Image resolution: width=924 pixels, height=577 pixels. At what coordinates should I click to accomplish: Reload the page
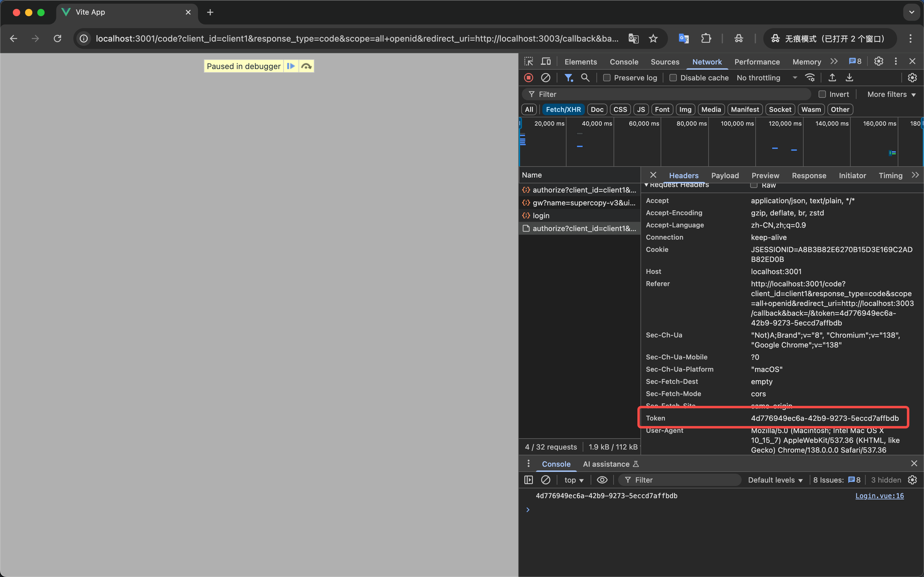[58, 39]
